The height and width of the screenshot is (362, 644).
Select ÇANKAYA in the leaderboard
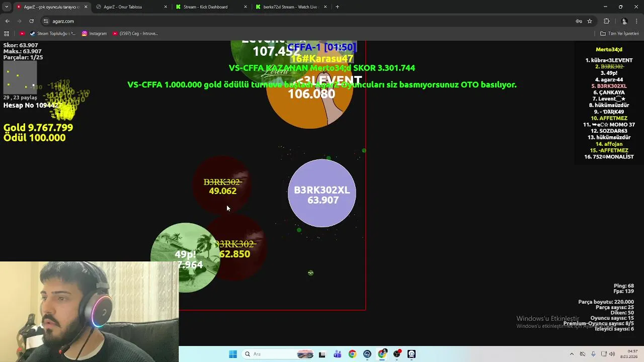click(x=609, y=93)
